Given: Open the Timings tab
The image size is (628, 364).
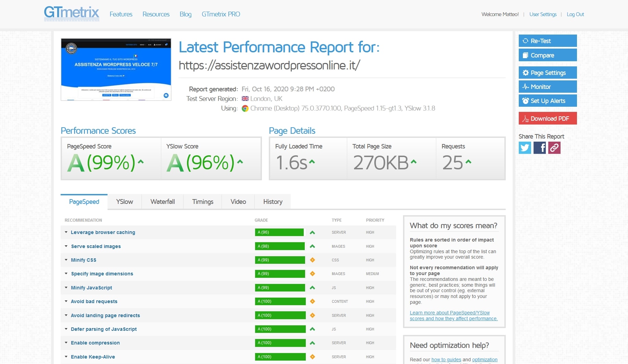Looking at the screenshot, I should 203,202.
